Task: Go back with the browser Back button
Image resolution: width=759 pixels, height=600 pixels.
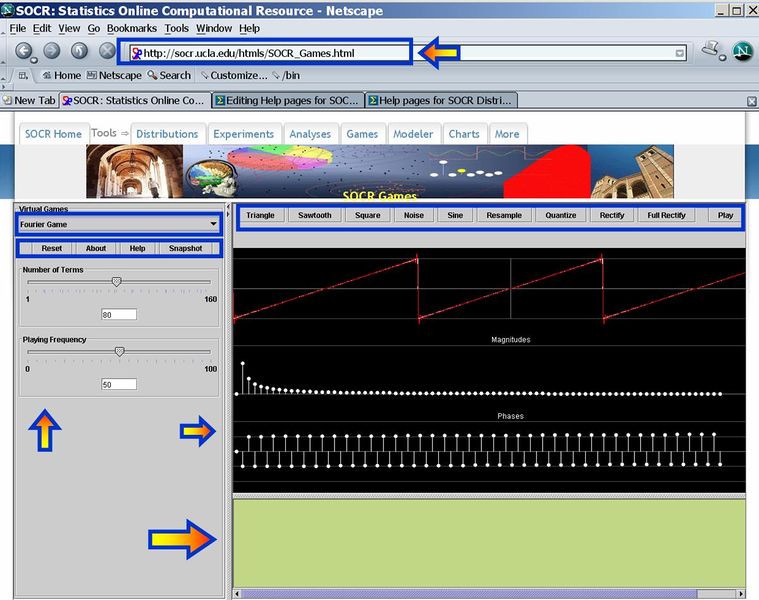Action: [24, 50]
